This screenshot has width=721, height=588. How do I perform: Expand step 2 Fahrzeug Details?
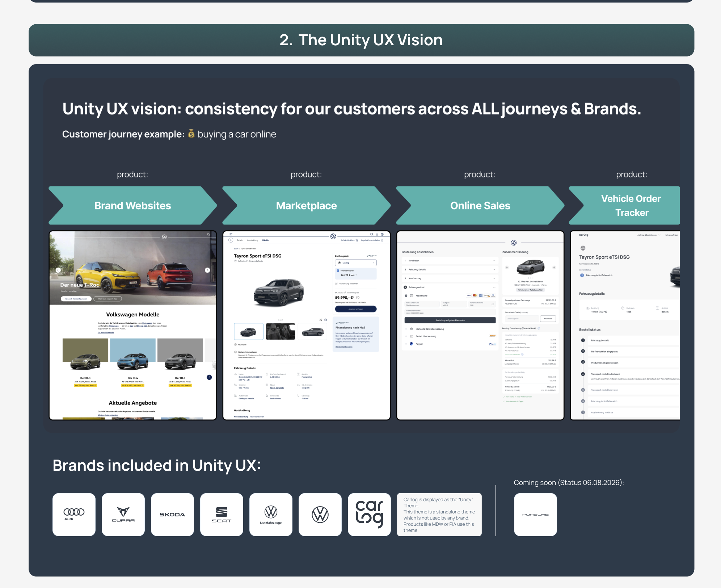(x=450, y=270)
